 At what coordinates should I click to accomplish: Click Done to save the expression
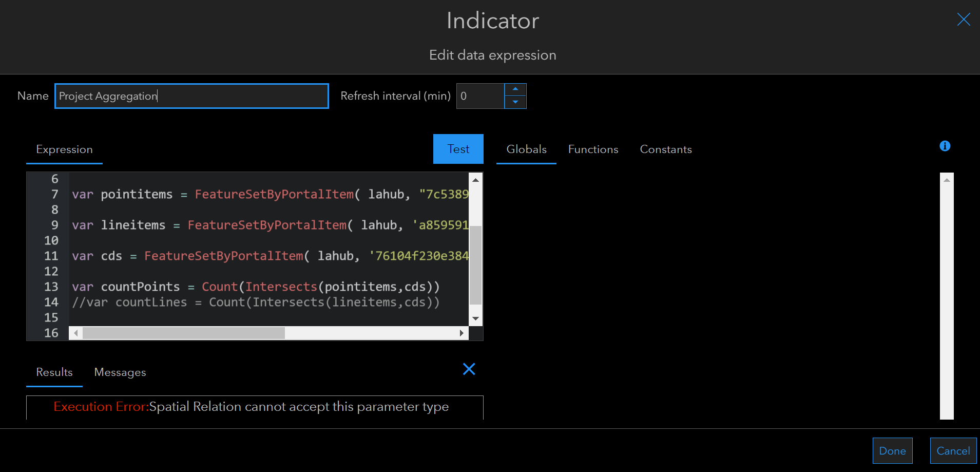coord(892,450)
